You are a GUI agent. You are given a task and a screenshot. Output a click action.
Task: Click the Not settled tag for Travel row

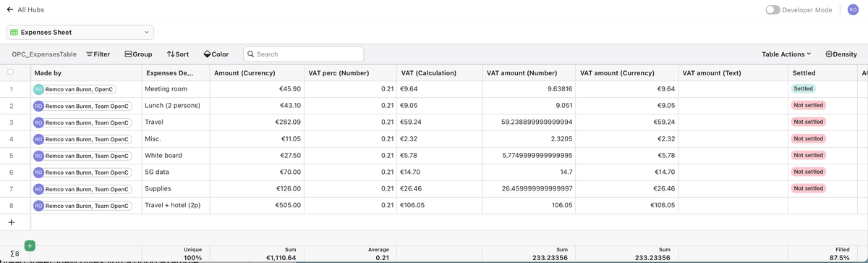(808, 122)
